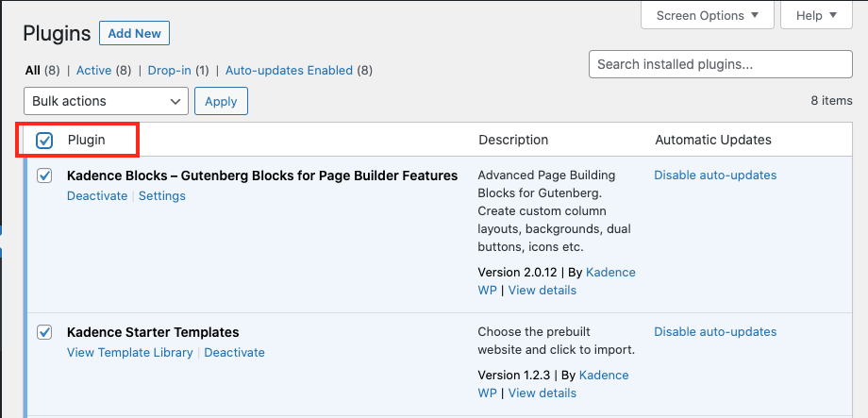868x418 pixels.
Task: Filter by Auto-updates Enabled
Action: click(x=289, y=71)
